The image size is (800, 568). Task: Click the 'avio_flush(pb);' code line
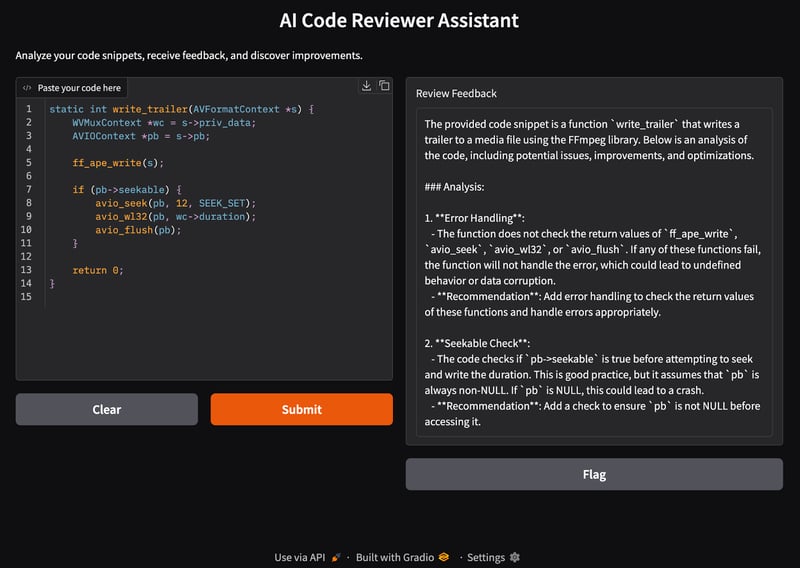pos(138,230)
